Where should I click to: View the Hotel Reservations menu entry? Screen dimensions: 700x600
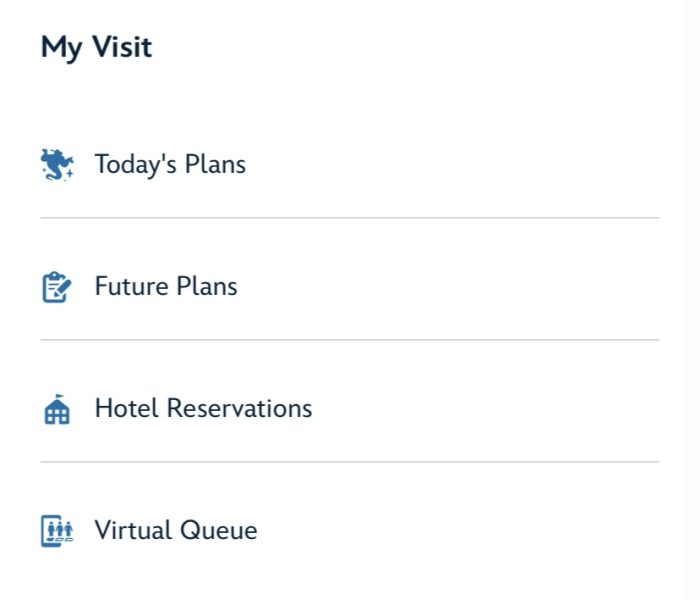(203, 409)
